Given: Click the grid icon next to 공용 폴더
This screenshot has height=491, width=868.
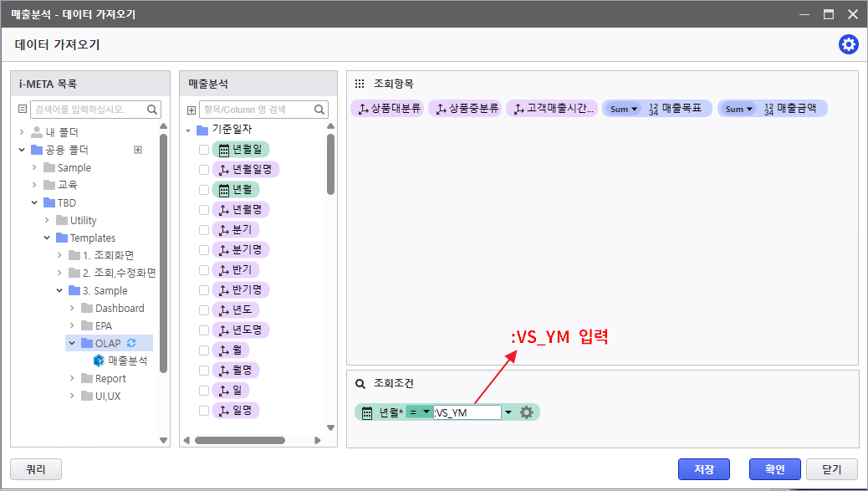Looking at the screenshot, I should click(138, 150).
